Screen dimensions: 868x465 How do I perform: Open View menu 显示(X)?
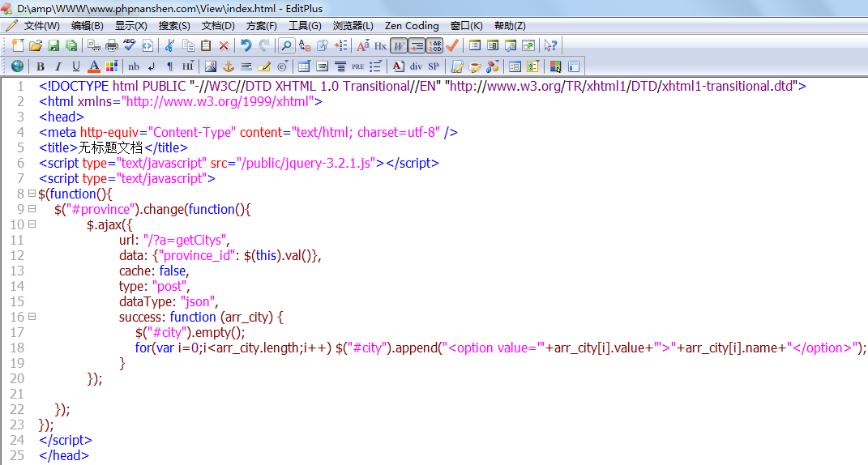coord(130,26)
